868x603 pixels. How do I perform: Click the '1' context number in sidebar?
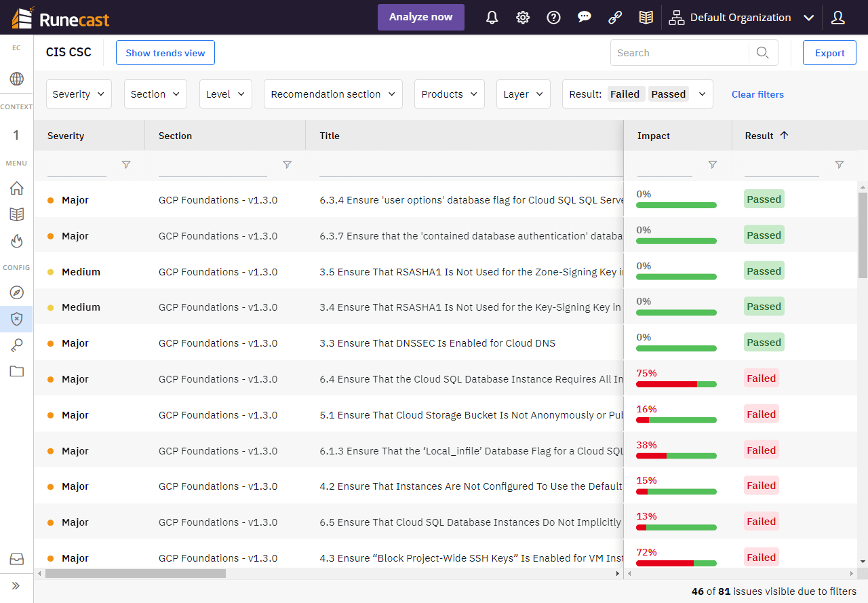click(x=16, y=136)
